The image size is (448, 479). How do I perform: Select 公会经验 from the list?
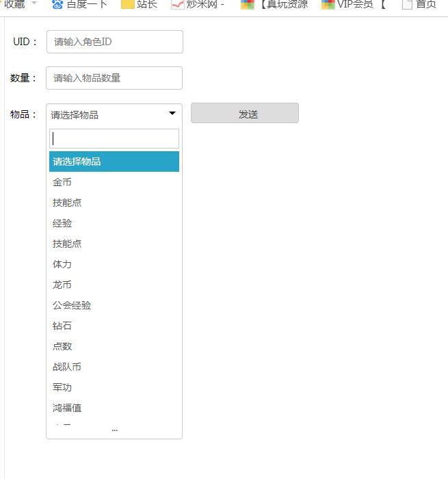(x=72, y=305)
